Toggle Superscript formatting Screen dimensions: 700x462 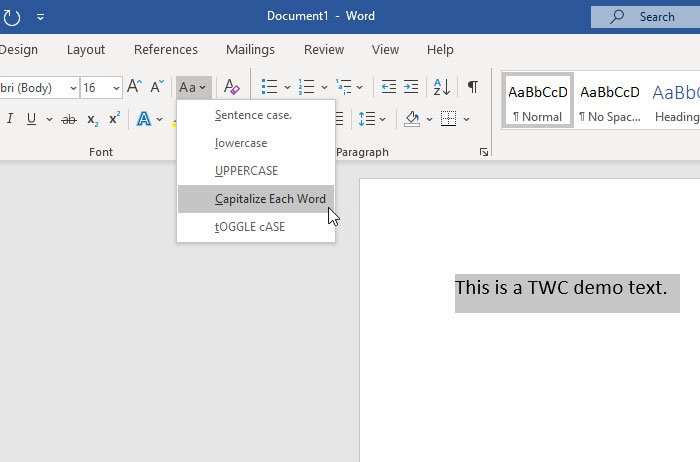[x=114, y=118]
